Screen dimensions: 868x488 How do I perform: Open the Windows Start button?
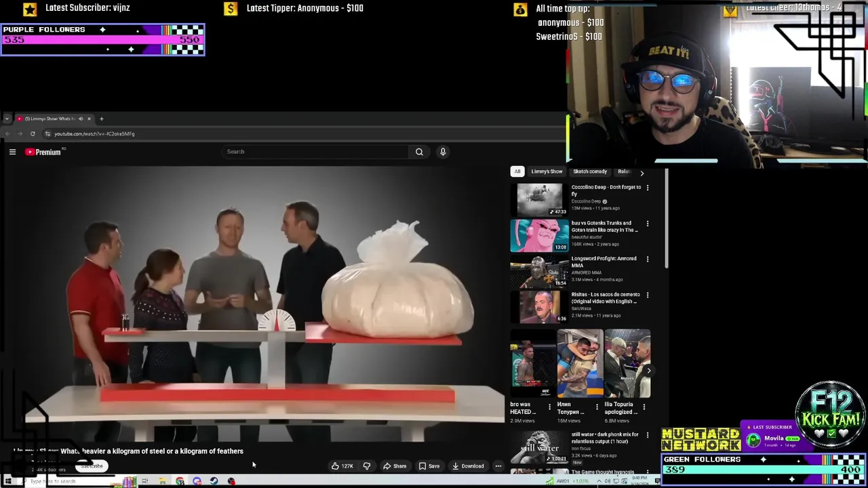tap(8, 481)
